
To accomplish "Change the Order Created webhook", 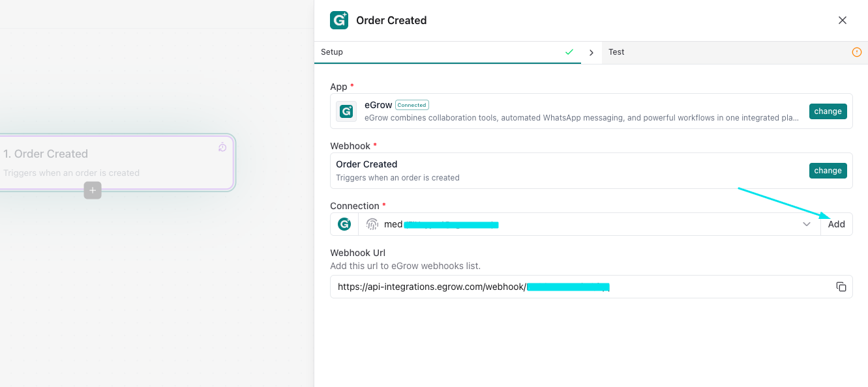I will click(828, 171).
